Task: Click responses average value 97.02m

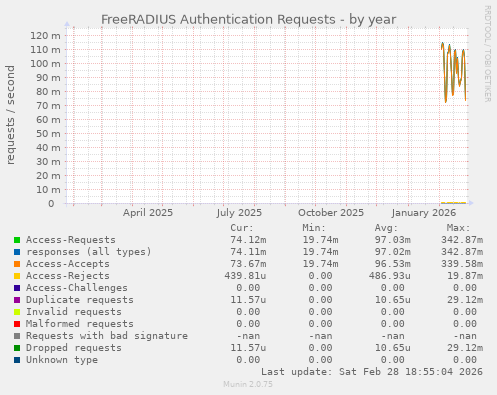Action: tap(392, 252)
